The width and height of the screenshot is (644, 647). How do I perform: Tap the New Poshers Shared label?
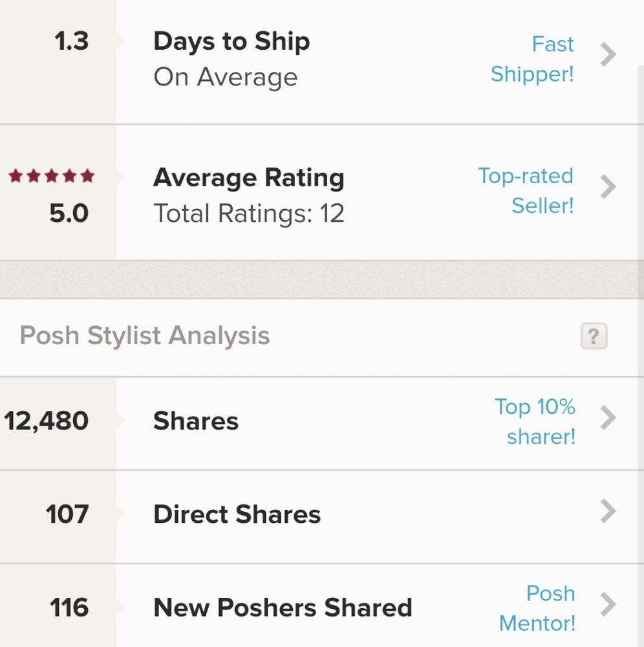pyautogui.click(x=283, y=608)
